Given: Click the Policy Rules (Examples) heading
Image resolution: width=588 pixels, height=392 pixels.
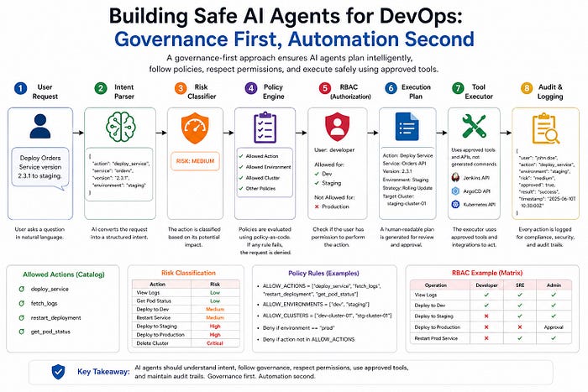Looking at the screenshot, I should click(323, 273).
